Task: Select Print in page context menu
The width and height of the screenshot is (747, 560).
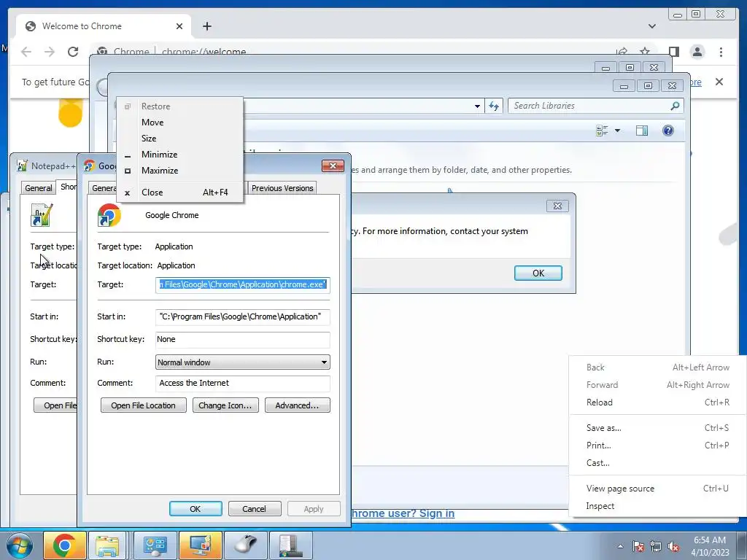Action: (657, 446)
